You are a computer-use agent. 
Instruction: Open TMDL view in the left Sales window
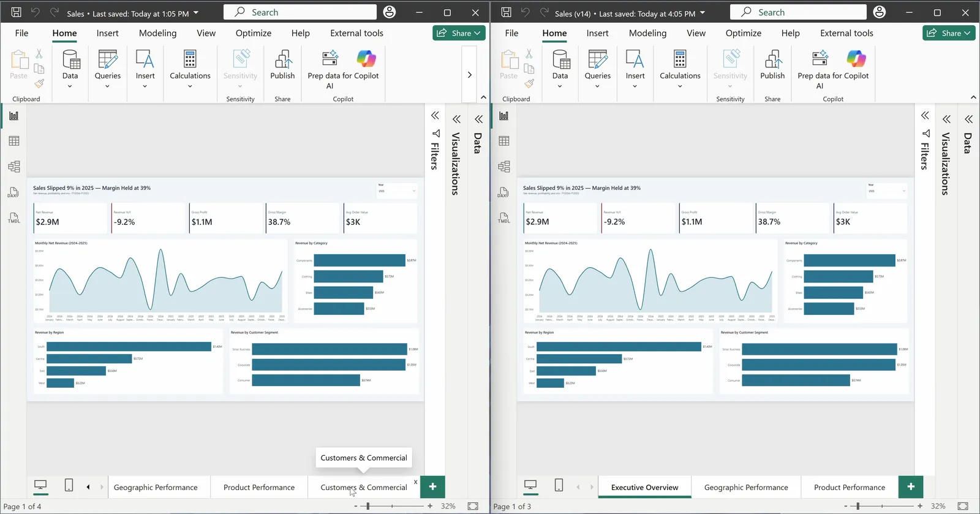pos(14,218)
